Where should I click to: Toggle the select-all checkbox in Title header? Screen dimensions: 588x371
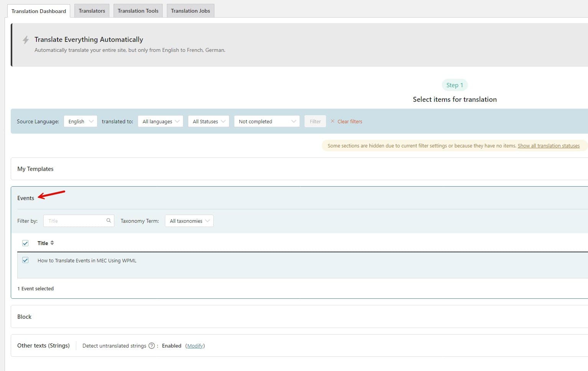click(25, 243)
